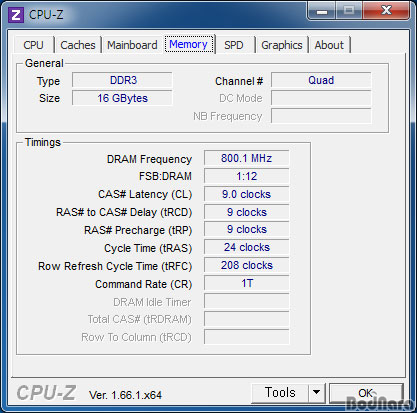Screen dimensions: 417x413
Task: Click the DDR3 memory type field
Action: pos(122,80)
